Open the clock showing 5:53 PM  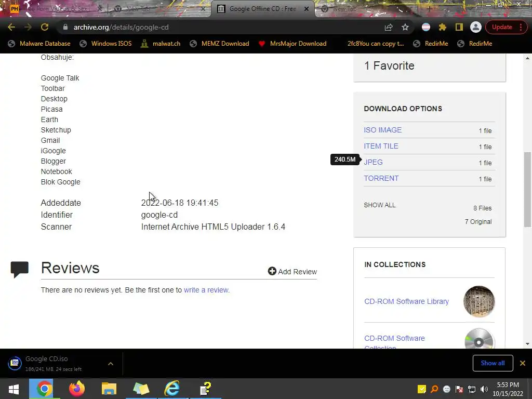coord(508,389)
